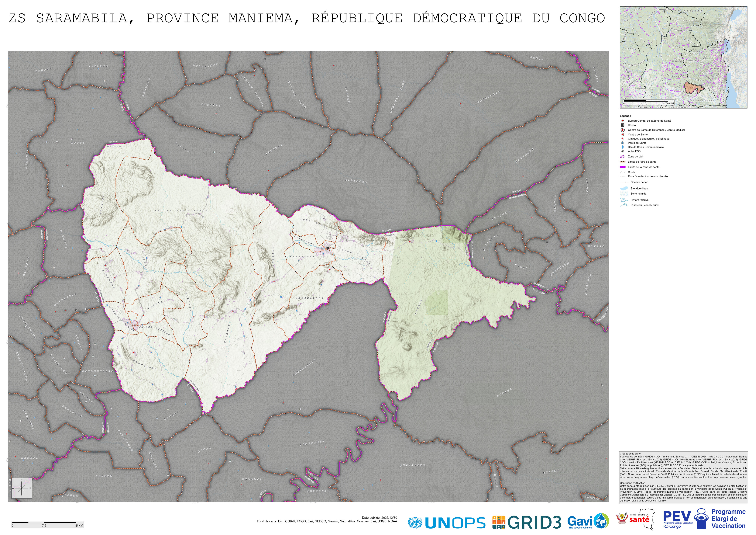Click the GRID3 logo
The height and width of the screenshot is (535, 756).
point(527,523)
